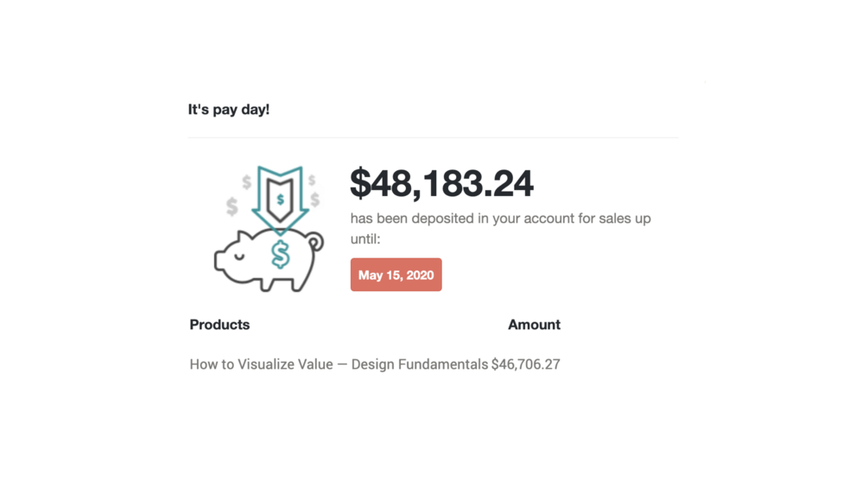868x488 pixels.
Task: Click the $46,706.27 product amount
Action: 525,364
